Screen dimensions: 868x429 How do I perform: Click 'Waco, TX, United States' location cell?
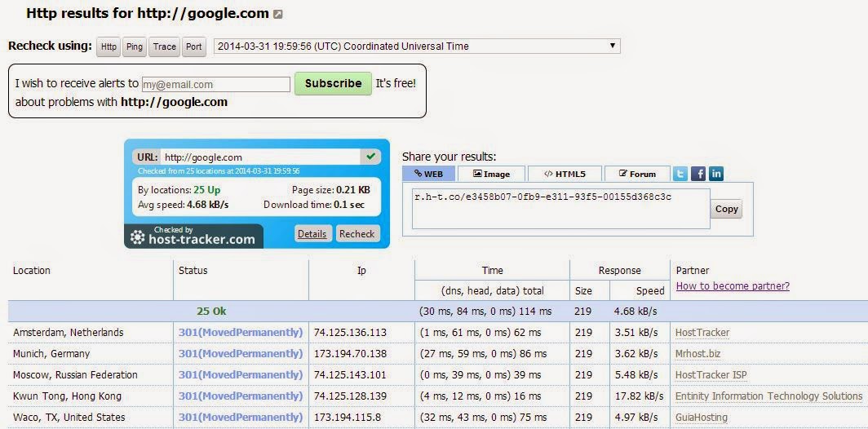pyautogui.click(x=69, y=418)
